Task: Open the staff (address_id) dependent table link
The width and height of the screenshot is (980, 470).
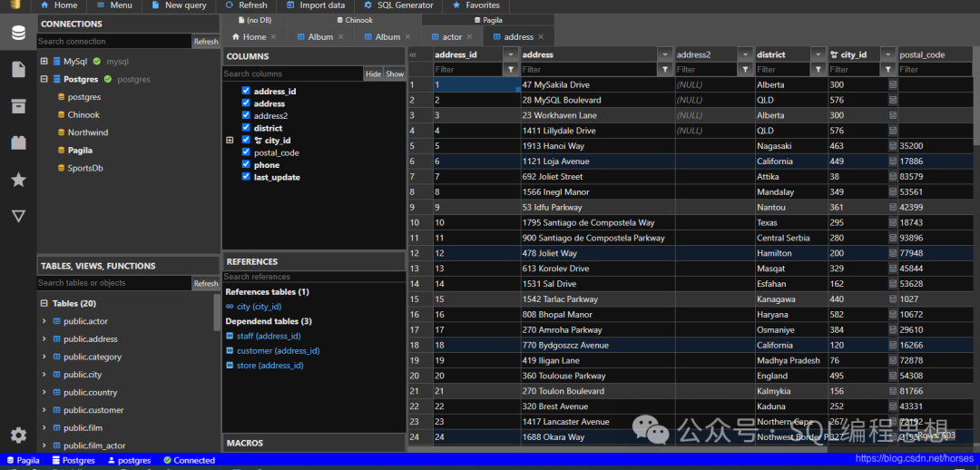Action: (x=268, y=336)
